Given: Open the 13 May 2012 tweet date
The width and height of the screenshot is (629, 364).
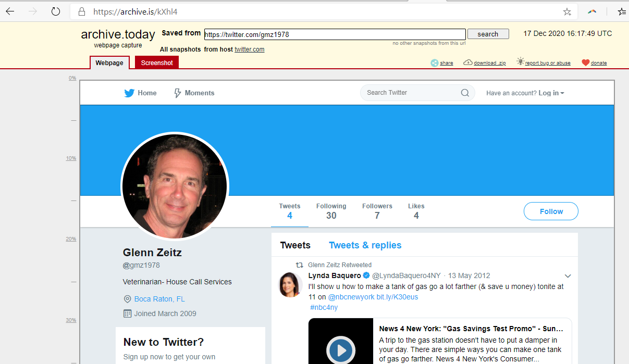Looking at the screenshot, I should tap(469, 275).
